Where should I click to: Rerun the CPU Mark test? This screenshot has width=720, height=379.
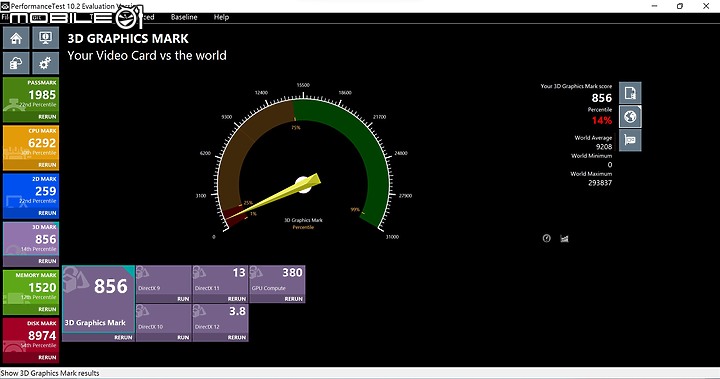pos(47,165)
